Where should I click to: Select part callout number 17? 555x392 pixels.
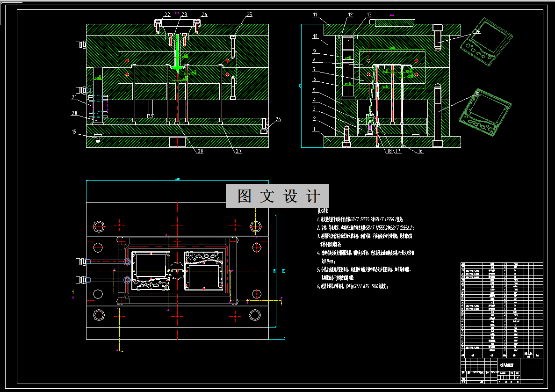(x=398, y=151)
